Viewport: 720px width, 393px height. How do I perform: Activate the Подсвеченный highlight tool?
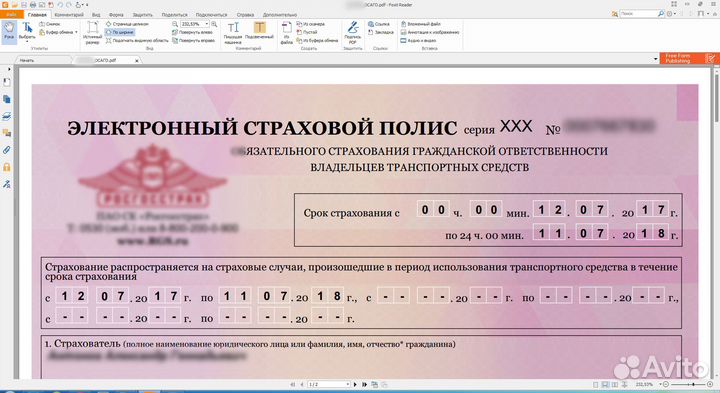259,31
